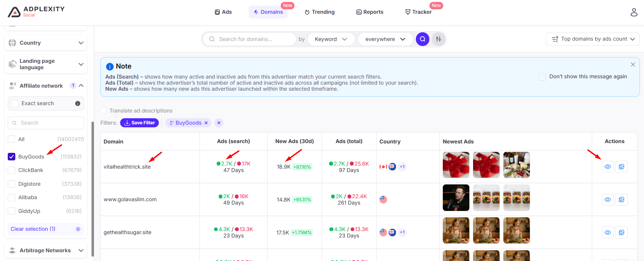The image size is (644, 261).
Task: Click the blue Note info icon
Action: tap(110, 67)
